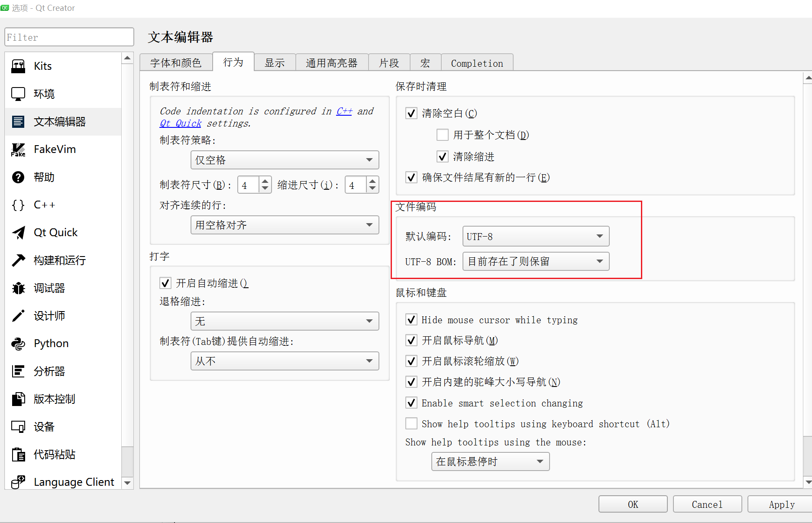Click the Apply button
Image resolution: width=812 pixels, height=523 pixels.
(x=781, y=504)
